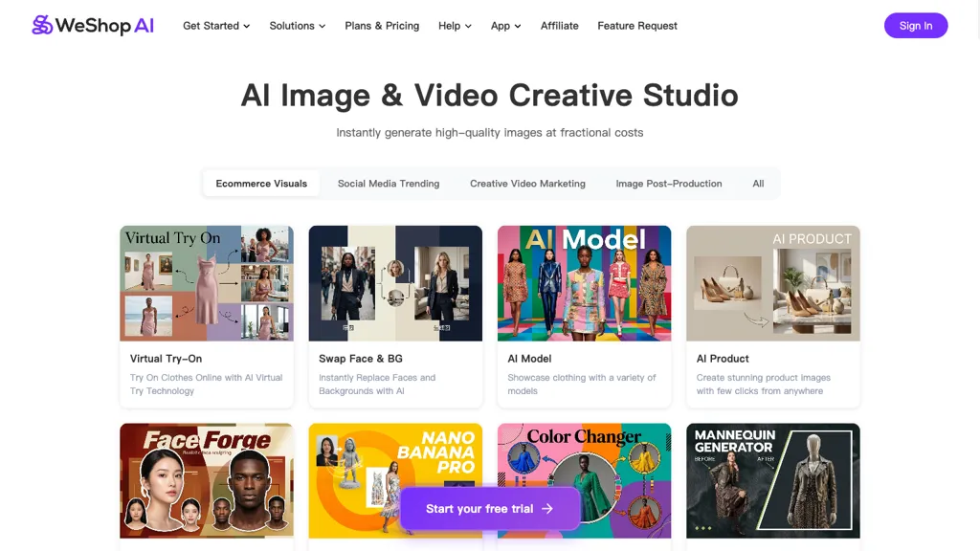Click Feature Request in the top navigation
The height and width of the screenshot is (551, 980).
[637, 26]
